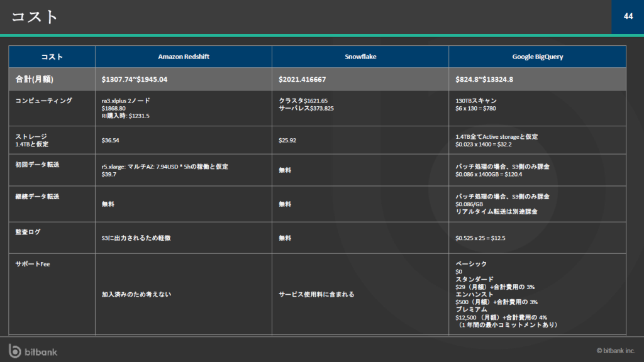Click 加入済みのため考えない text
The width and height of the screenshot is (644, 362).
click(x=136, y=294)
